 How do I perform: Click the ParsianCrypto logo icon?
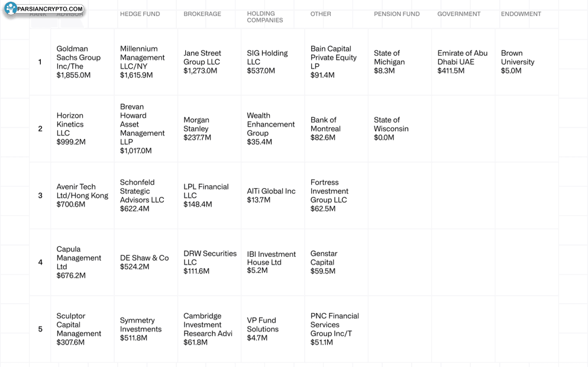[x=11, y=9]
